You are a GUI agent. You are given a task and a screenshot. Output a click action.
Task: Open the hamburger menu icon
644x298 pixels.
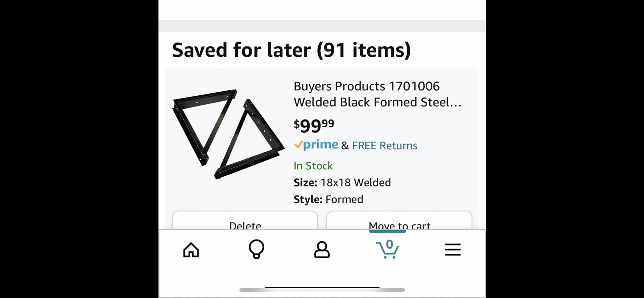click(x=452, y=250)
